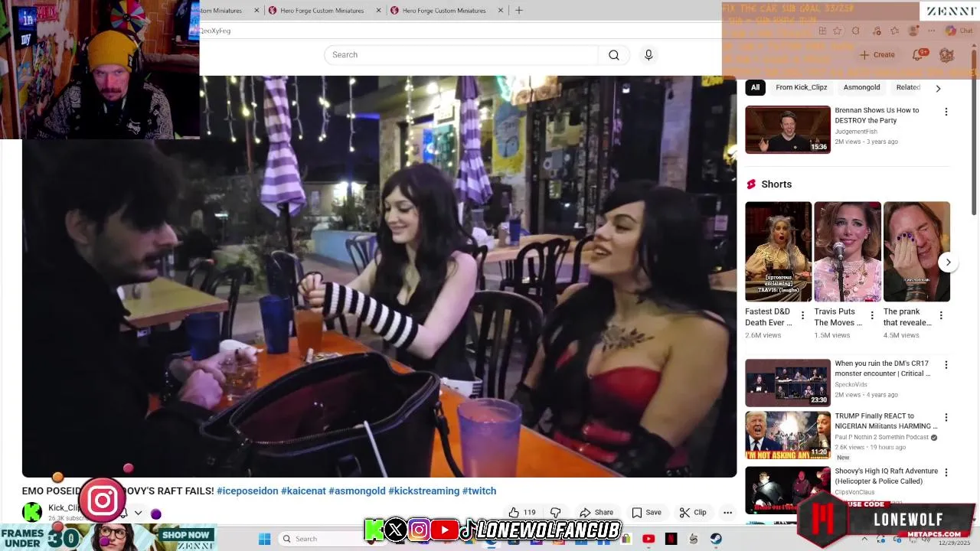
Task: Open a new browser tab
Action: [x=519, y=11]
